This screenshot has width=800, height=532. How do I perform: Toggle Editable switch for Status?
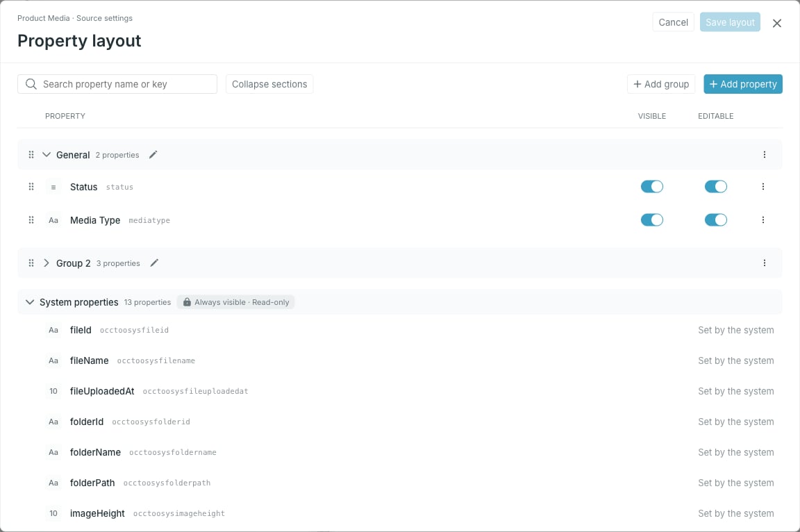715,187
